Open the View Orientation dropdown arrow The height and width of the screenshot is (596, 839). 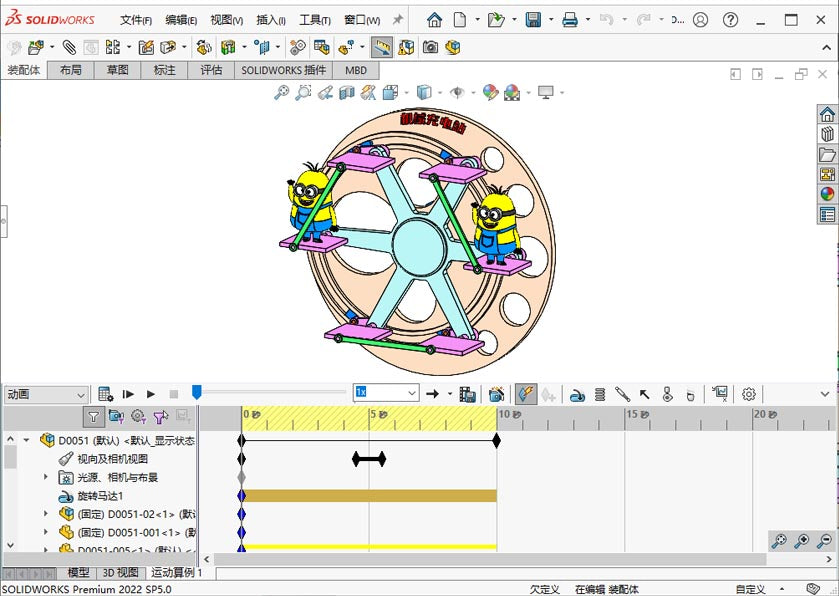[407, 93]
